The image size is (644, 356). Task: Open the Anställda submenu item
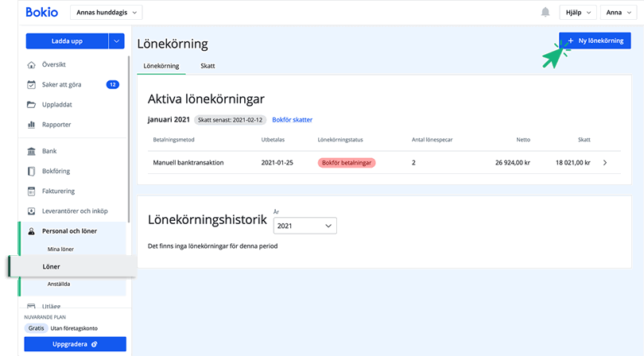(x=58, y=284)
